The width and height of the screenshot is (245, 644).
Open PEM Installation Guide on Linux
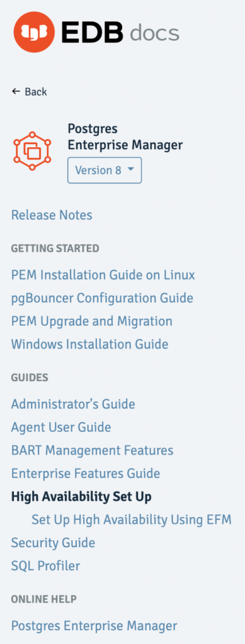pyautogui.click(x=103, y=275)
